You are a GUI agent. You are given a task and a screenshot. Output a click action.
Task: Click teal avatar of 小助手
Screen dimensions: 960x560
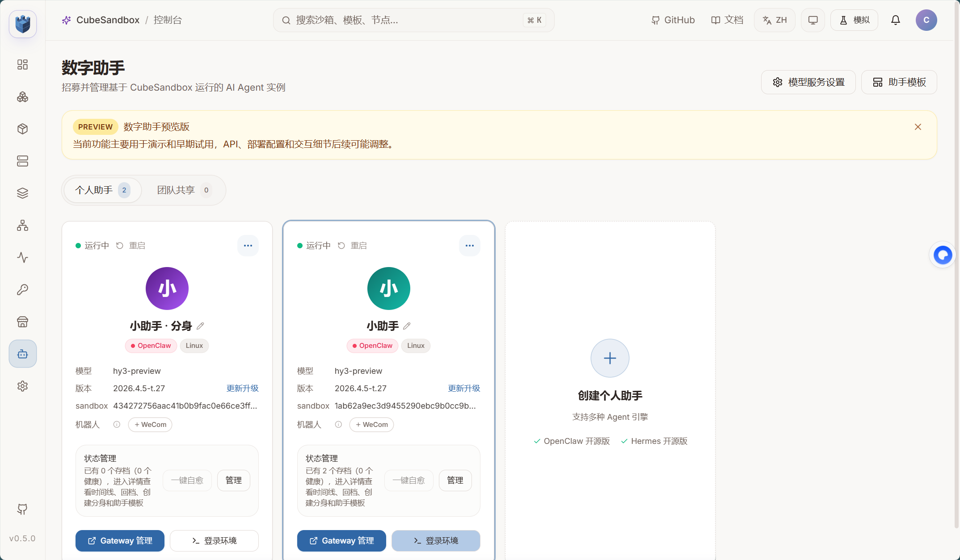click(x=389, y=288)
